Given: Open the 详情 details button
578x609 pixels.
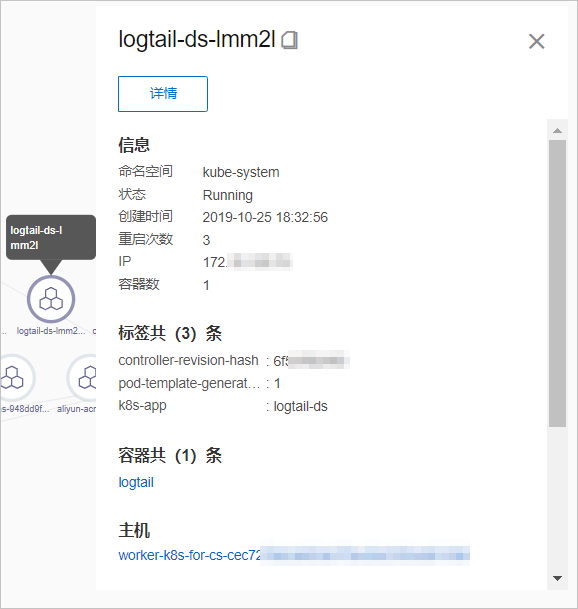Looking at the screenshot, I should point(163,94).
